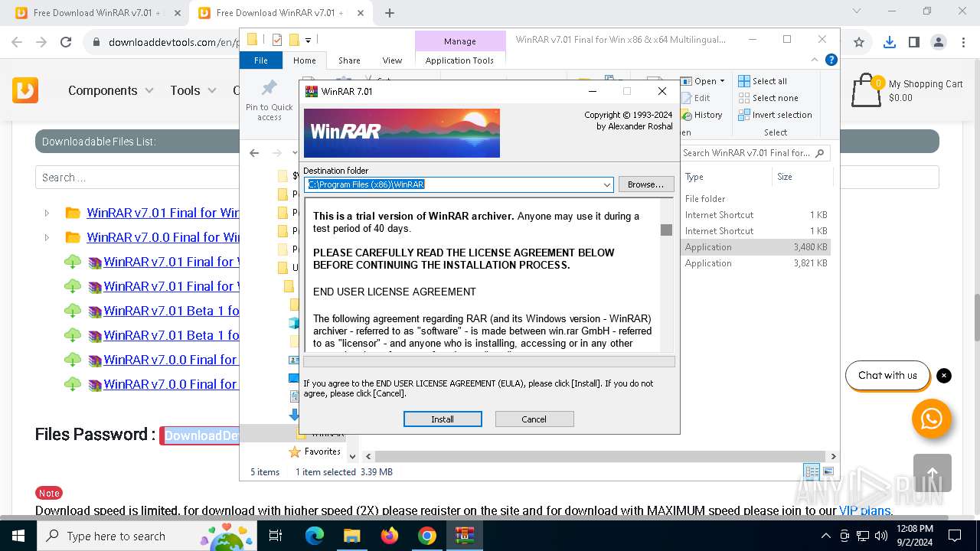This screenshot has width=980, height=551.
Task: Click Invert selection in Explorer ribbon
Action: pyautogui.click(x=775, y=115)
